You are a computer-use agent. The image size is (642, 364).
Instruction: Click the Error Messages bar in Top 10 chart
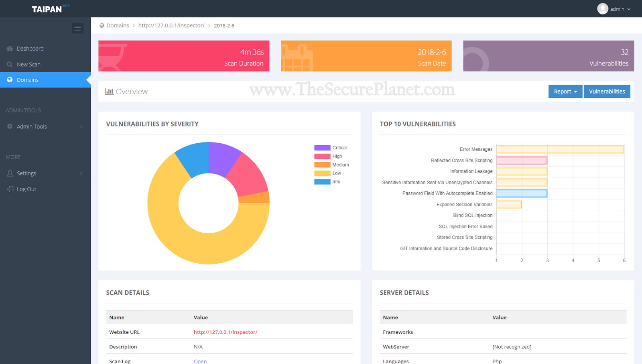560,149
